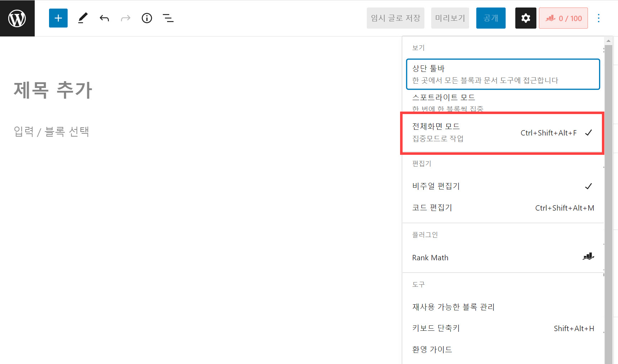Screen dimensions: 618x364
Task: Switch to 코드 편집기
Action: tap(432, 207)
